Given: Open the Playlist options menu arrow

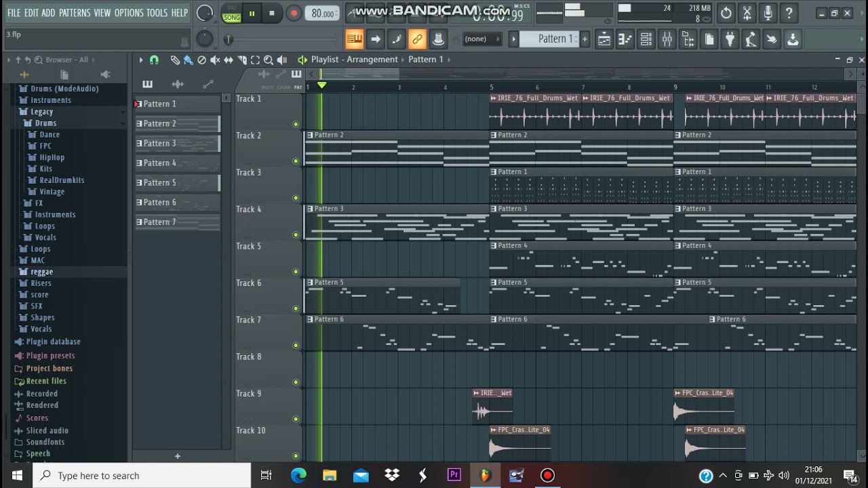Looking at the screenshot, I should (141, 60).
